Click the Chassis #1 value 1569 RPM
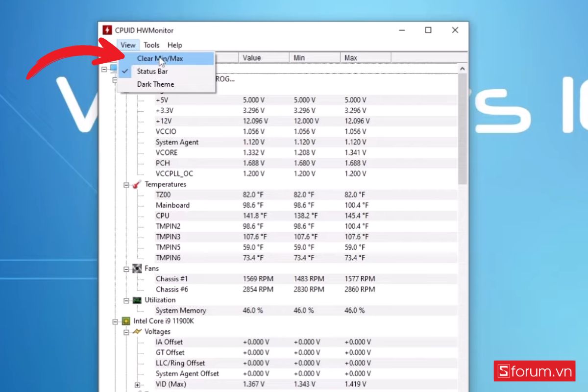The height and width of the screenshot is (392, 588). (x=258, y=279)
